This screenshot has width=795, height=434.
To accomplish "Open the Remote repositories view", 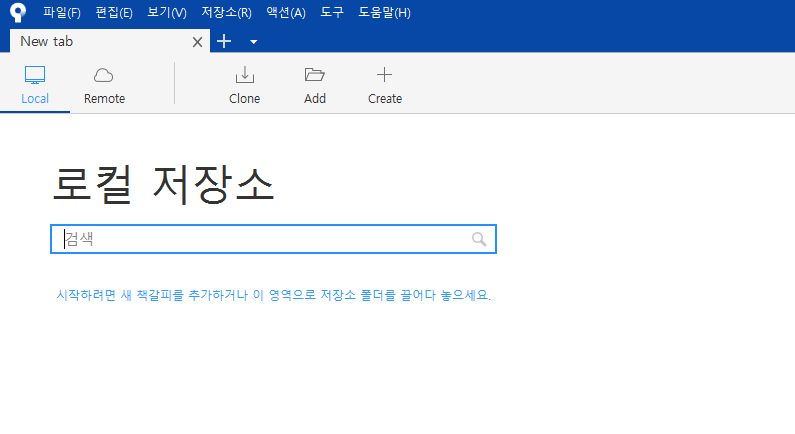I will [x=104, y=85].
